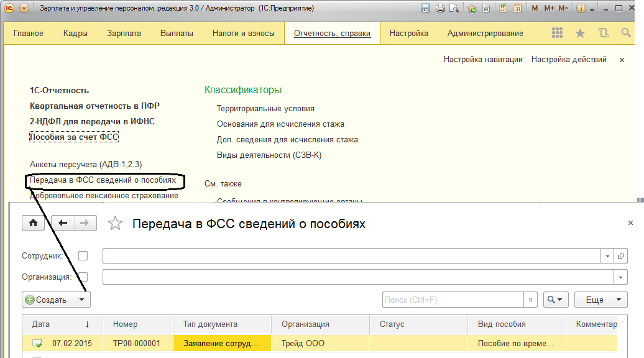Screen dimensions: 644x358
Task: Switch to Зарплата section
Action: (124, 34)
